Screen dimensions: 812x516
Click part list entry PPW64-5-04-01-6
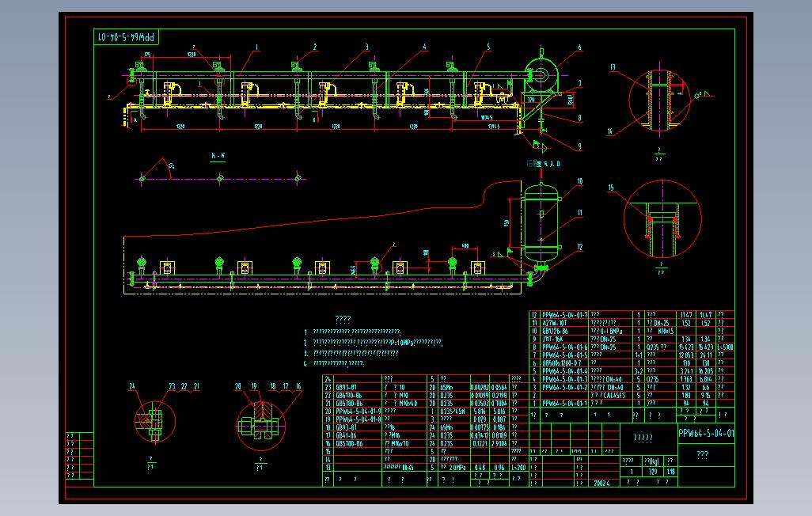(x=564, y=347)
